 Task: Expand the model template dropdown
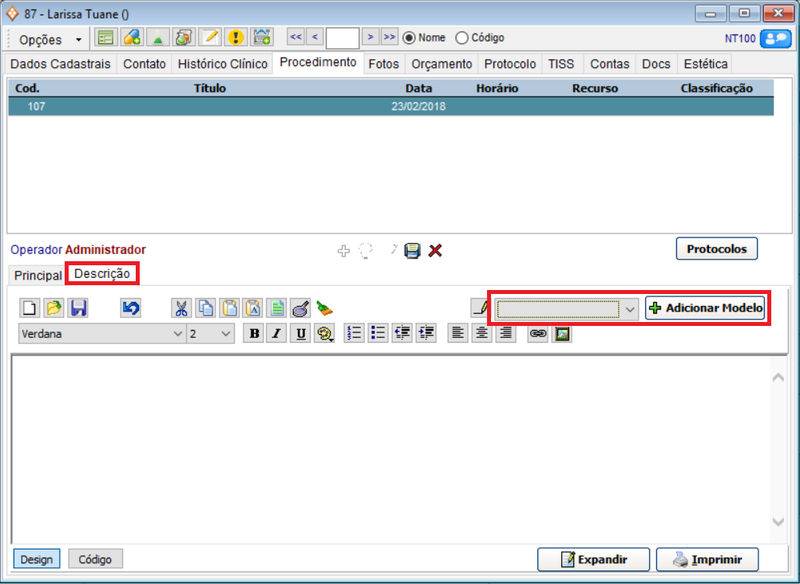[630, 309]
